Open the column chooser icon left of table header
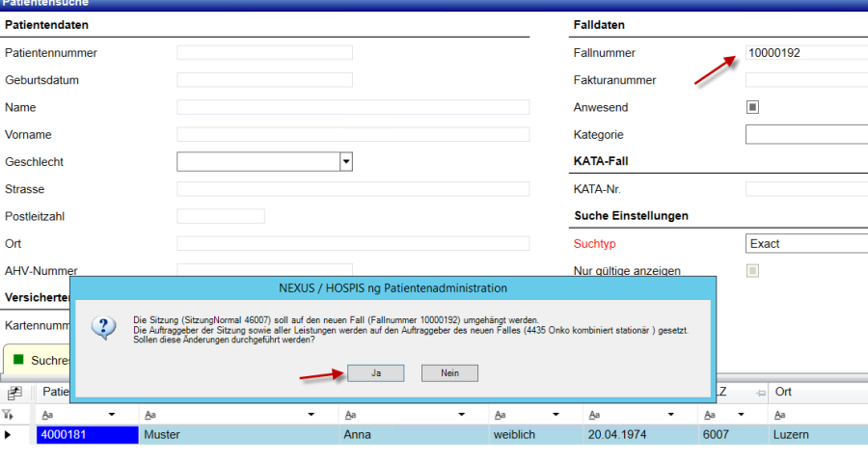The image size is (868, 465). [x=14, y=393]
